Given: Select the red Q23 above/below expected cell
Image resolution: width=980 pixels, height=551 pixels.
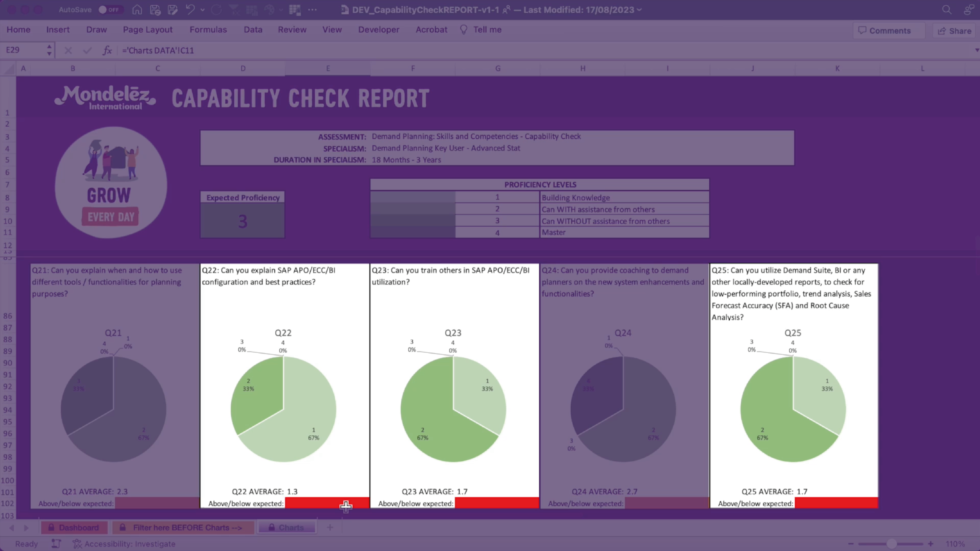Looking at the screenshot, I should pos(497,503).
